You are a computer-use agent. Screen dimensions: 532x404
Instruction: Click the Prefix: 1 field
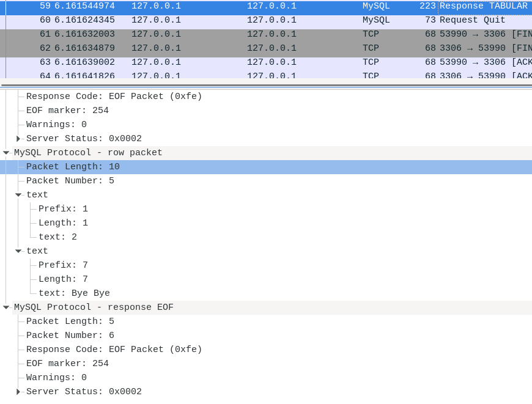(63, 209)
